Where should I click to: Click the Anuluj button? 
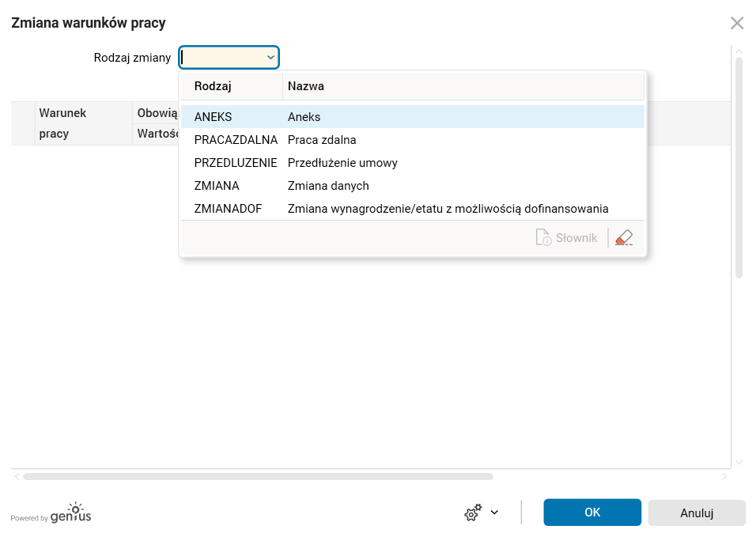click(x=697, y=512)
